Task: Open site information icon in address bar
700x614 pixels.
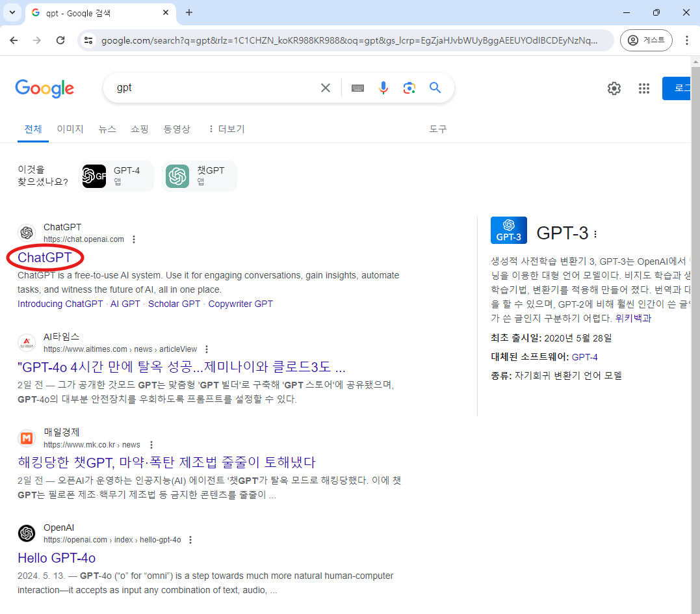Action: tap(88, 40)
